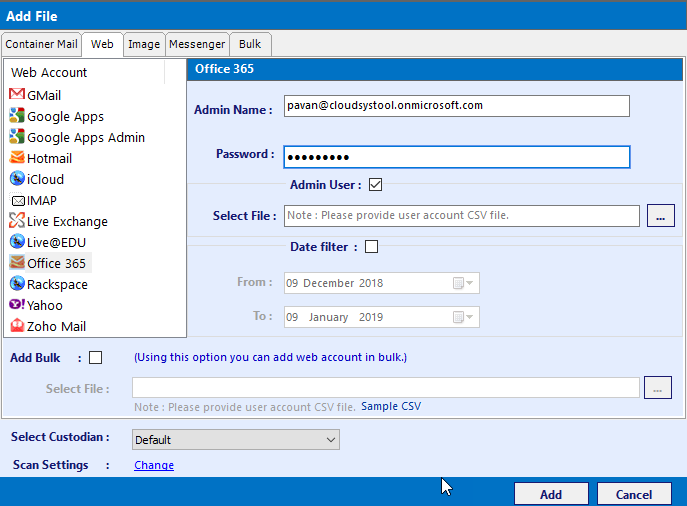Click the Admin Name input field

(457, 106)
